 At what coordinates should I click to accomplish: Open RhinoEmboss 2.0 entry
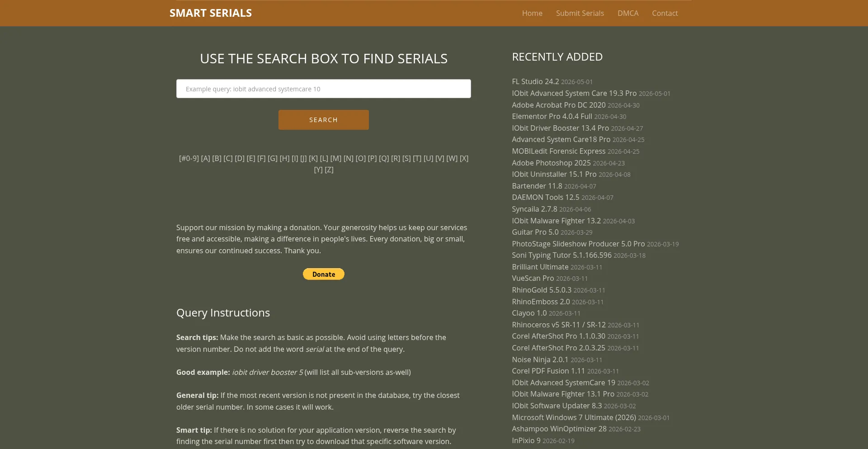tap(541, 302)
